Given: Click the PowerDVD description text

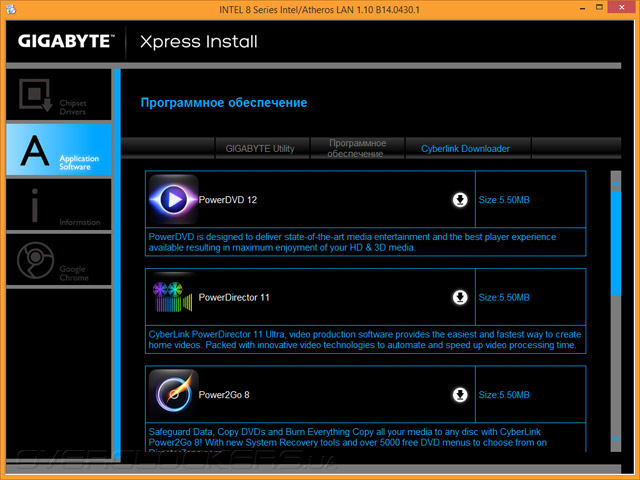Looking at the screenshot, I should coord(352,242).
